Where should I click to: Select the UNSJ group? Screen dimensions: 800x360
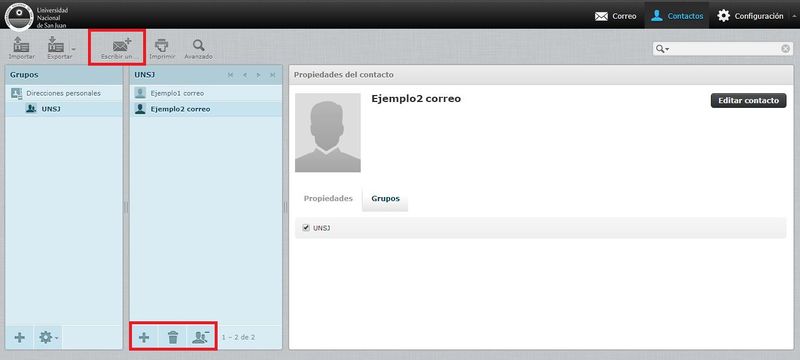[x=64, y=109]
